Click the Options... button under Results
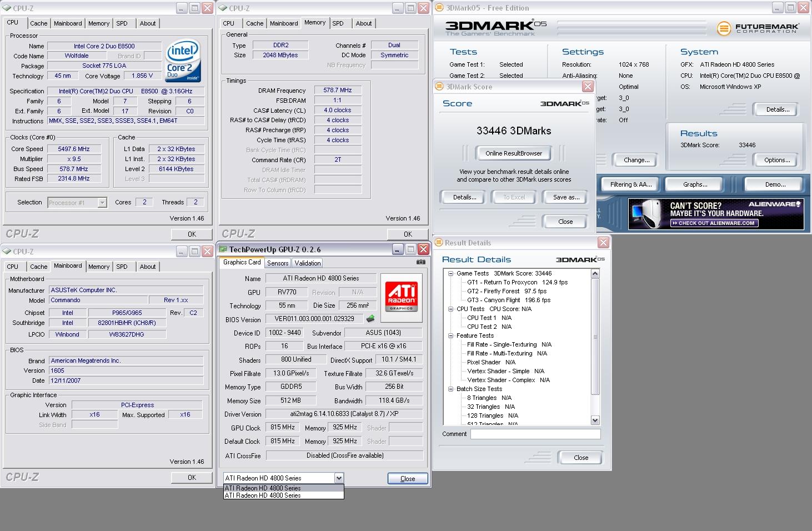The width and height of the screenshot is (812, 531). pyautogui.click(x=777, y=160)
